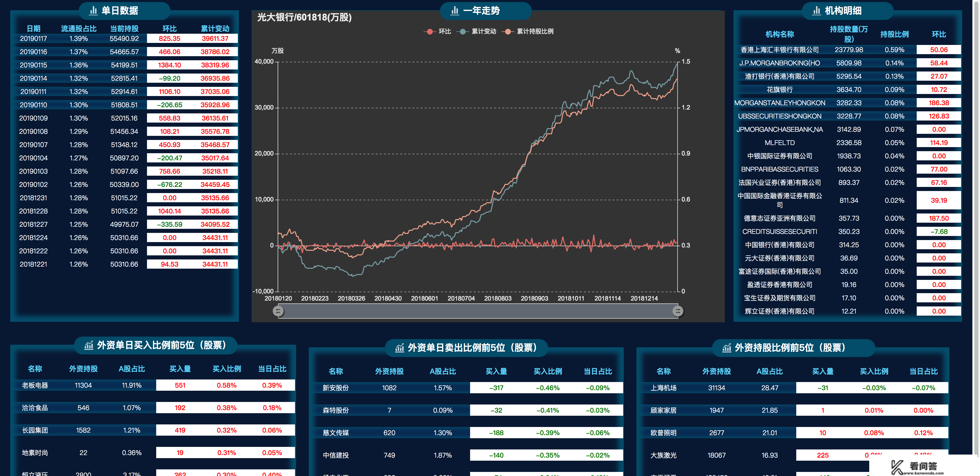Screen dimensions: 980x476
Task: Click the 中信建投 stock name
Action: (336, 455)
